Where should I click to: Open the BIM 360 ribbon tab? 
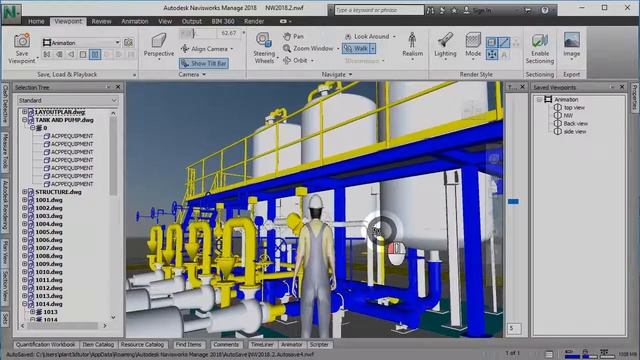click(223, 21)
